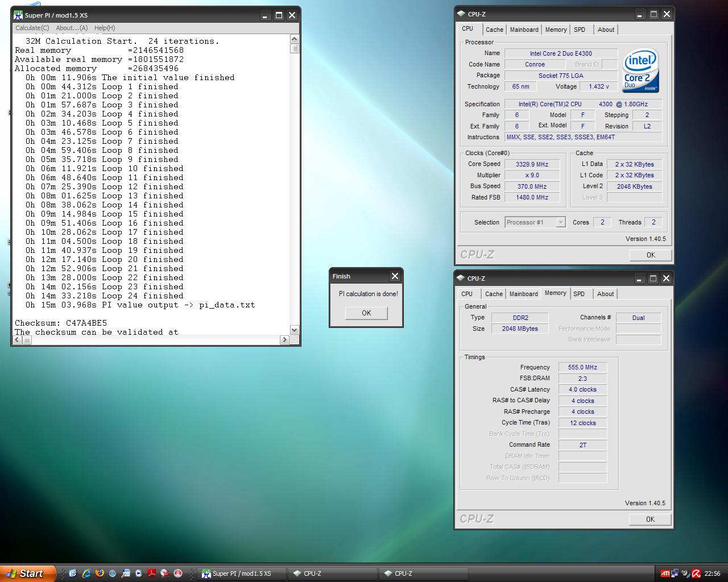Launch Internet Explorer from quick launch
Screen dimensions: 728x582
coord(86,573)
